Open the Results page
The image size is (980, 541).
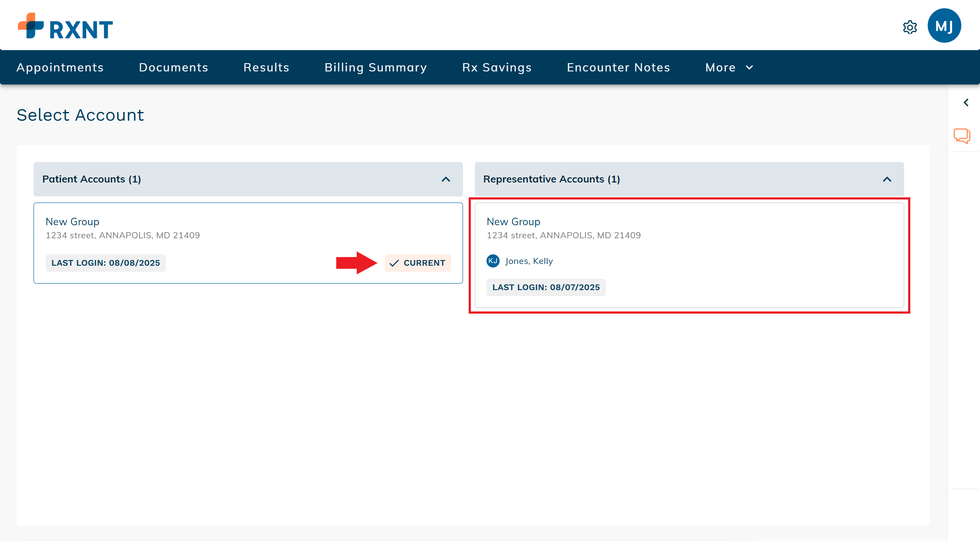tap(266, 67)
